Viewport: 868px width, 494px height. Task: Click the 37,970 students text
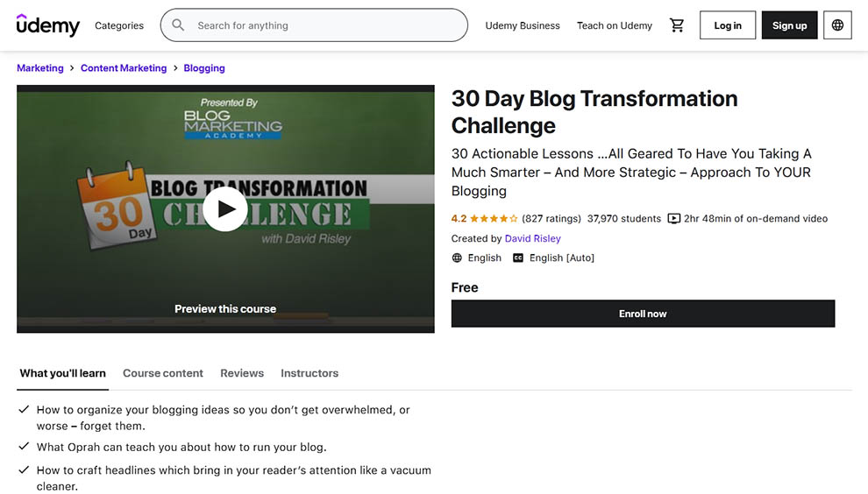point(624,218)
